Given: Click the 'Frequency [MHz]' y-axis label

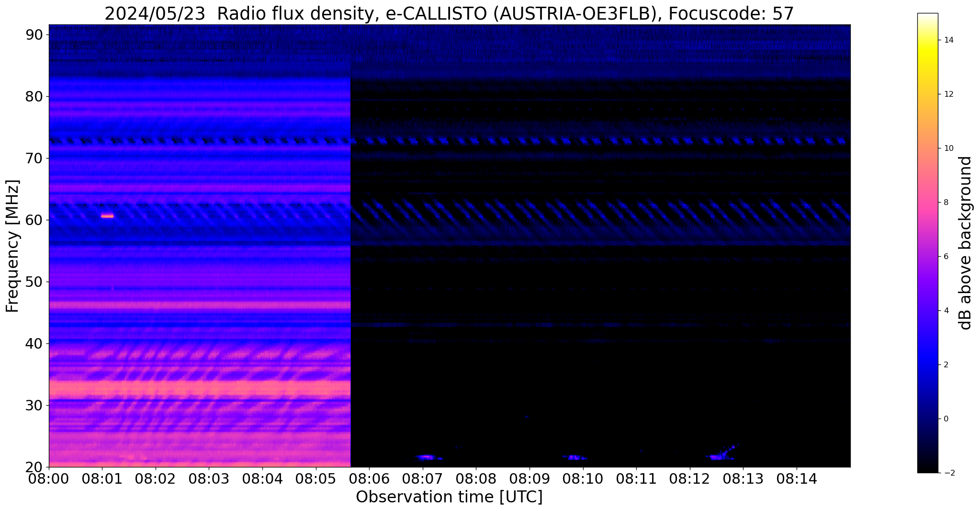Looking at the screenshot, I should pyautogui.click(x=12, y=246).
